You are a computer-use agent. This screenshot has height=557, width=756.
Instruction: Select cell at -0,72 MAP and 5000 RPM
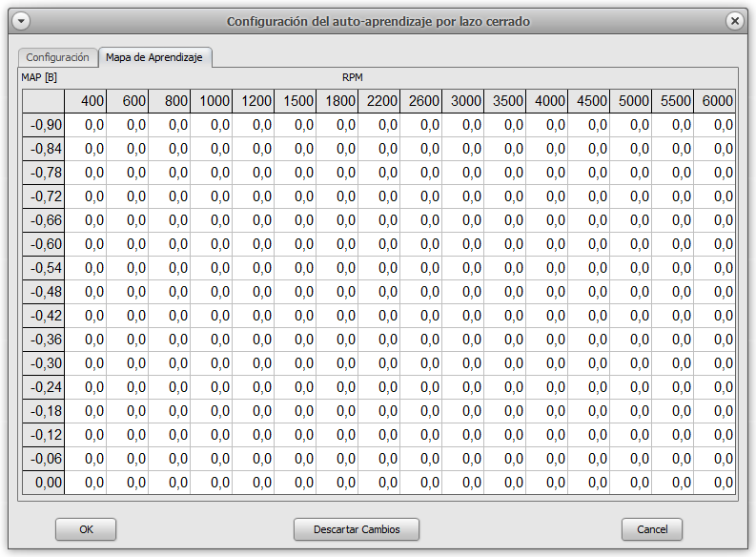[631, 196]
